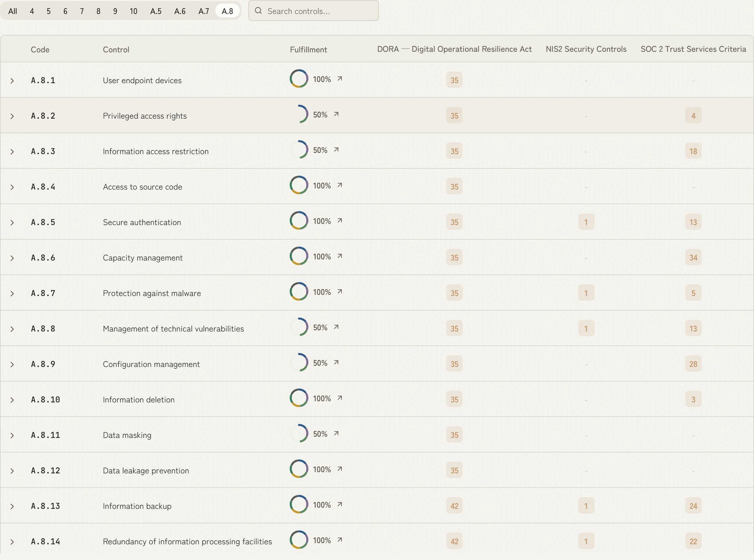The image size is (754, 560).
Task: Open fulfillment arrow for Information access restriction
Action: click(x=336, y=149)
